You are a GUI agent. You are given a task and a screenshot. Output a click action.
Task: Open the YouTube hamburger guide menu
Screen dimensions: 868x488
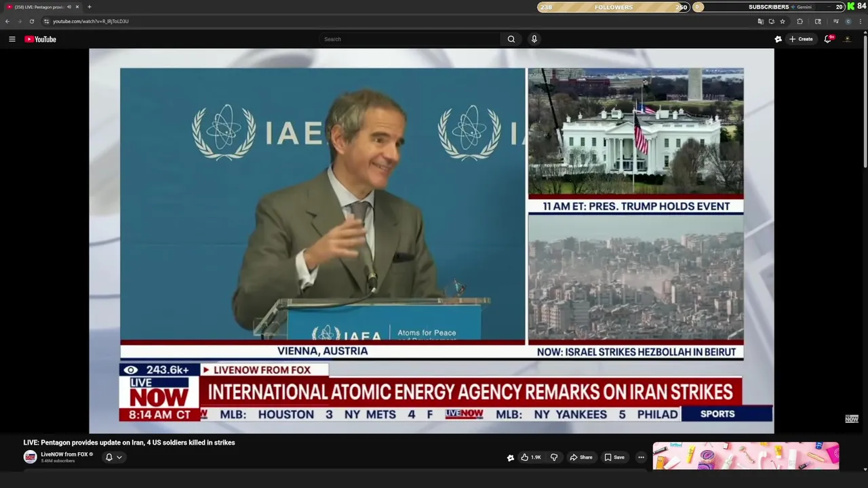[12, 39]
